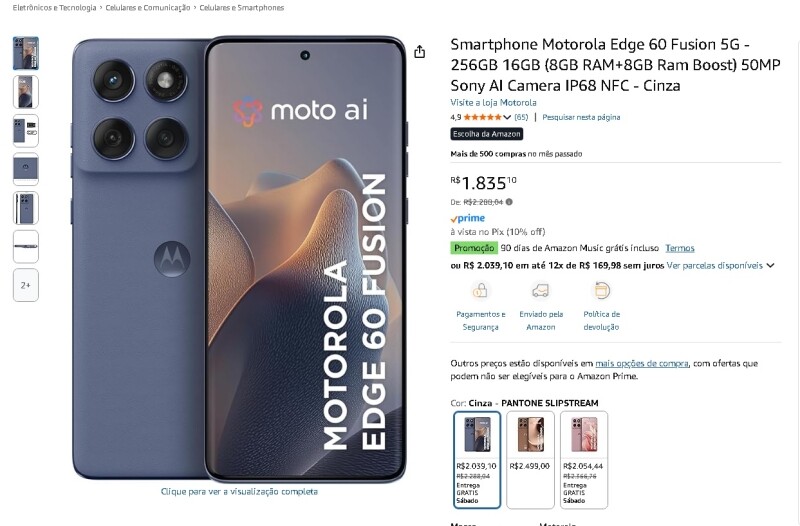800x526 pixels.
Task: Open Celulares e Comunicação breadcrumb
Action: [147, 8]
